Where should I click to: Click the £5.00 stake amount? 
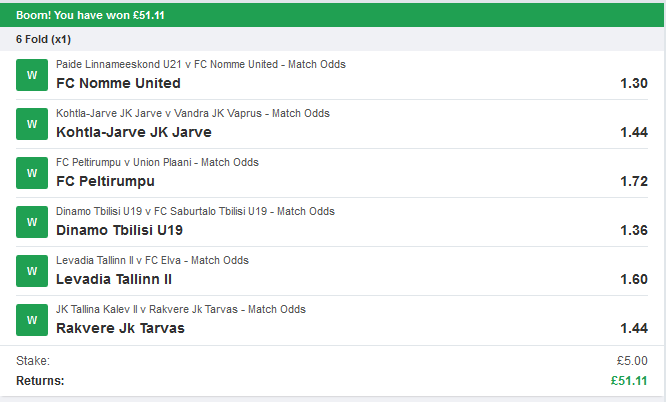[x=631, y=361]
